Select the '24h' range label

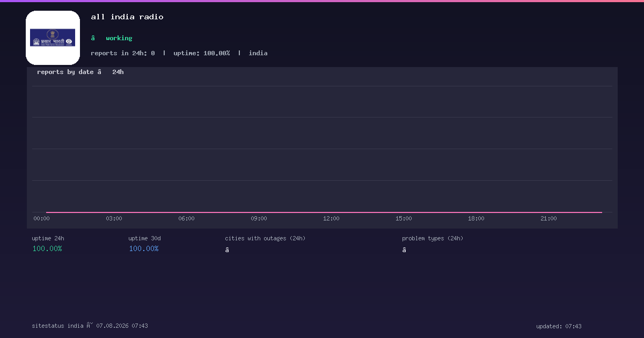click(x=118, y=72)
